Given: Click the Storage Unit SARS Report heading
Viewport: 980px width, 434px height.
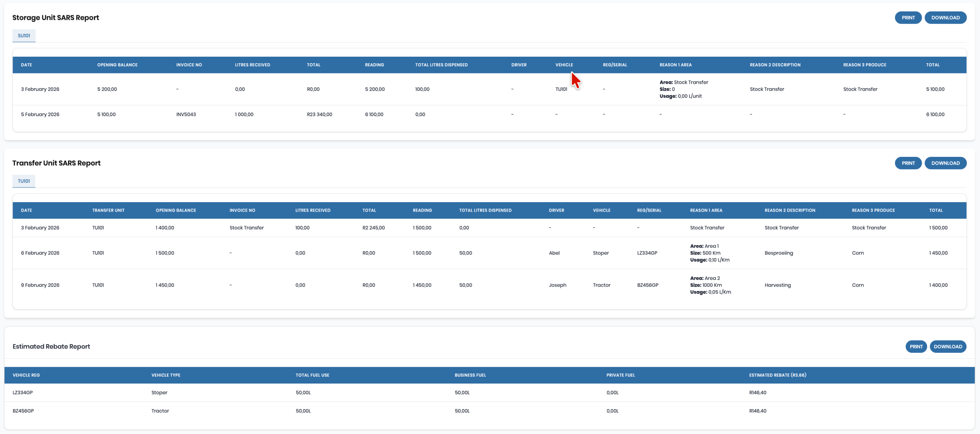Looking at the screenshot, I should tap(56, 18).
